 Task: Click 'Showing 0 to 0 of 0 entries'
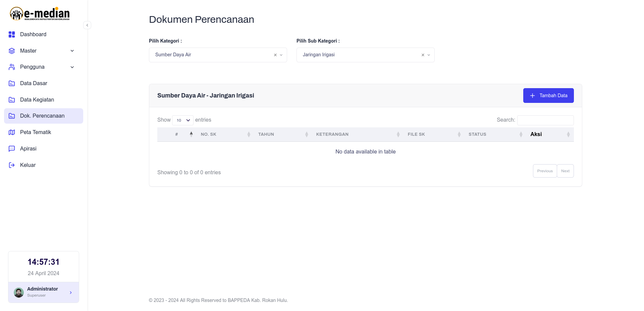tap(189, 173)
